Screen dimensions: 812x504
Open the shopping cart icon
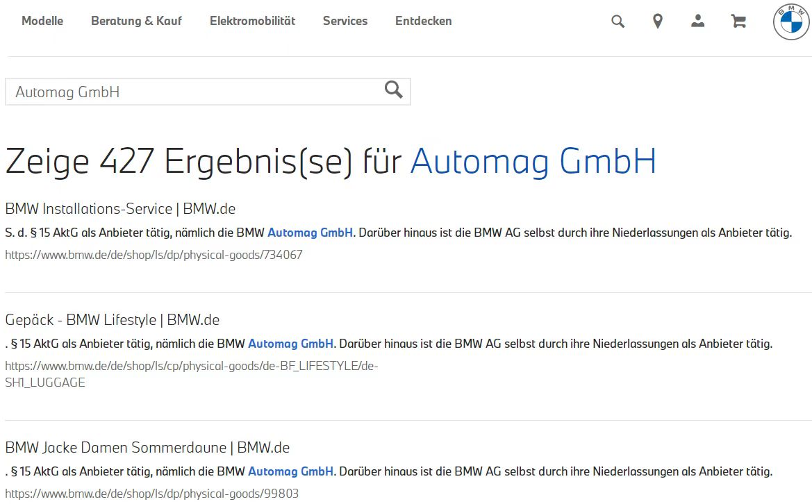pos(738,22)
